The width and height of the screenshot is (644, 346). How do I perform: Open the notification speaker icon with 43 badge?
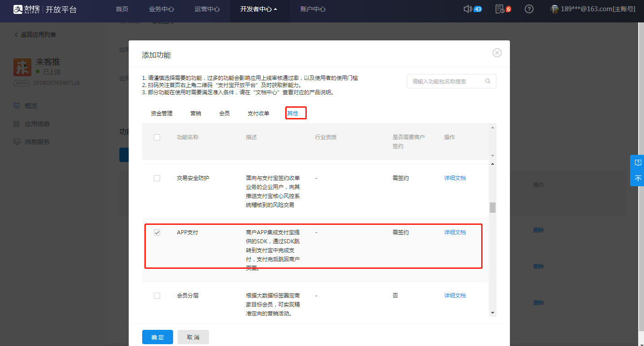(468, 9)
